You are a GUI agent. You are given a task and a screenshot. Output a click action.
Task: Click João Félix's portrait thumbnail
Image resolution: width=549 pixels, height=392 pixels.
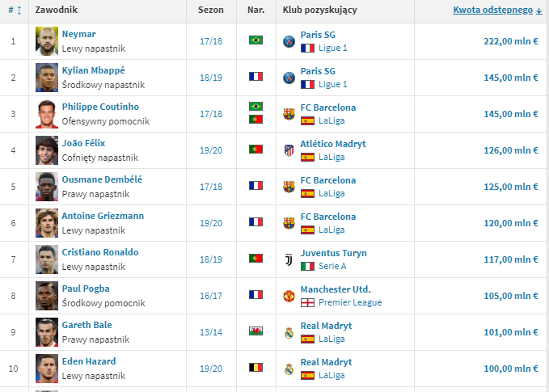pyautogui.click(x=47, y=150)
